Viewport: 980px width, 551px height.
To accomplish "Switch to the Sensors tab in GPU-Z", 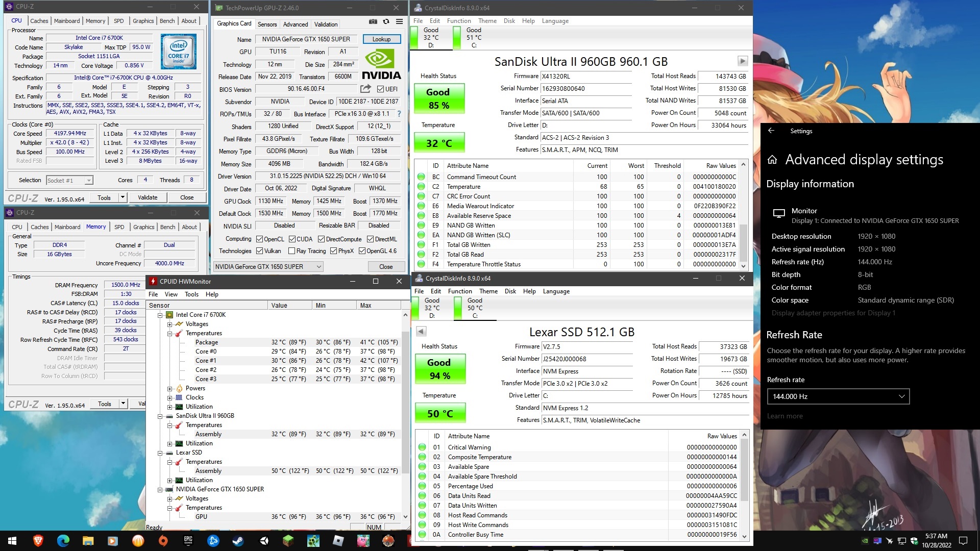I will pyautogui.click(x=267, y=24).
